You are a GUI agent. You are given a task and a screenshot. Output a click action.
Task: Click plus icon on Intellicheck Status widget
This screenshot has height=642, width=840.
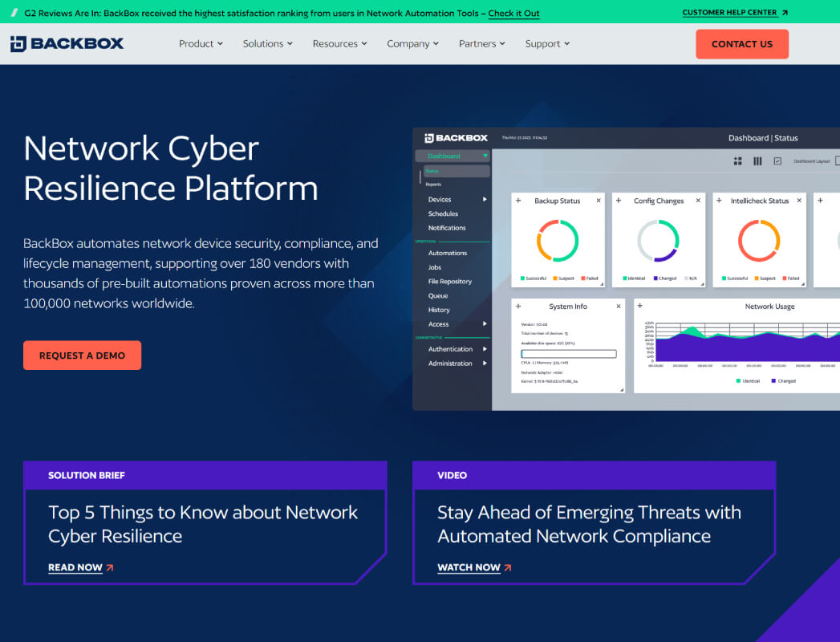point(719,201)
